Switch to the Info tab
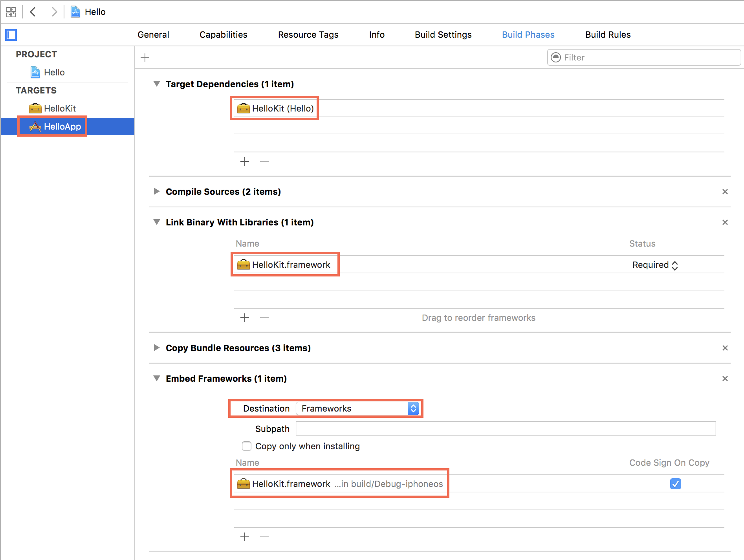This screenshot has height=560, width=744. click(x=377, y=35)
